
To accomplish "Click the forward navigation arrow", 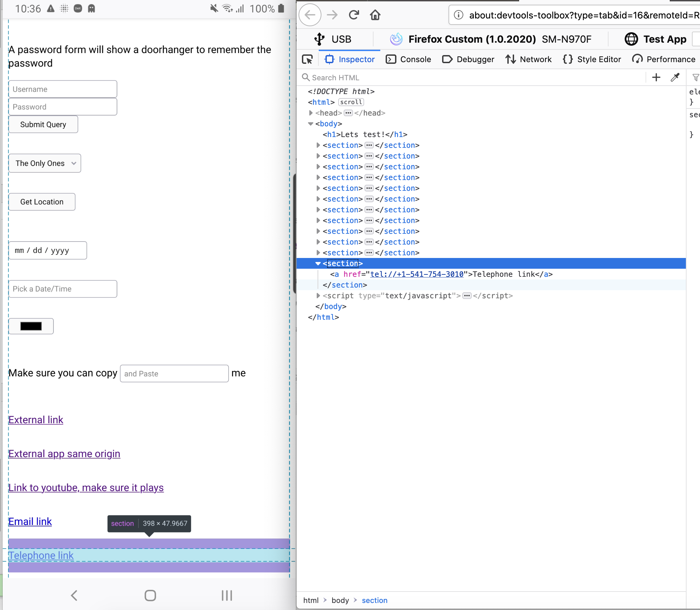I will pyautogui.click(x=332, y=15).
